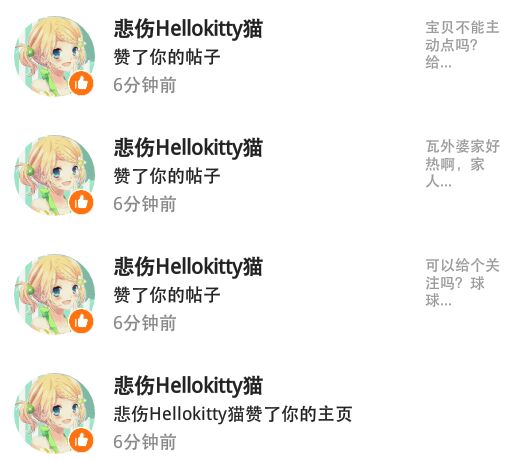Select the 悲伤Hellokitty猫赞了你的主页 message
523x460 pixels.
click(233, 414)
